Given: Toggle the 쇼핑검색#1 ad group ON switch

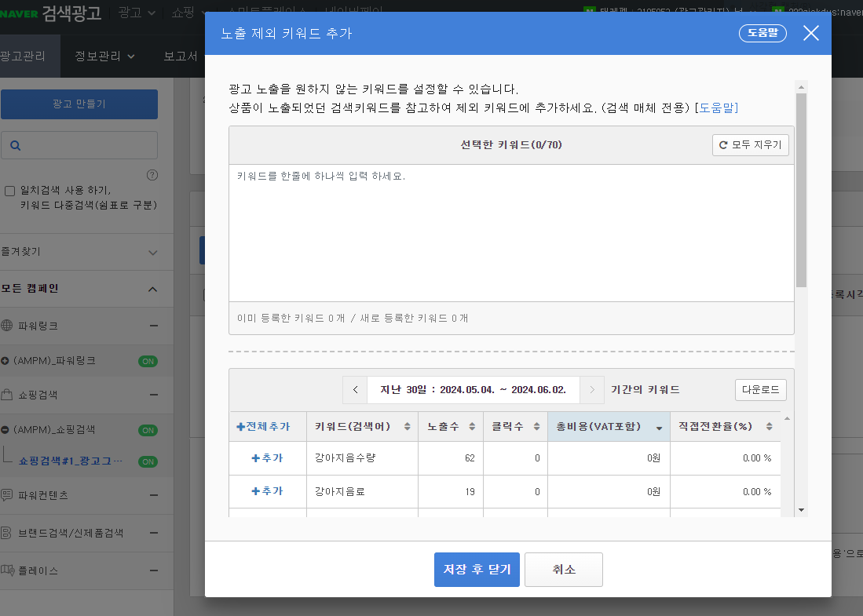Looking at the screenshot, I should tap(148, 461).
